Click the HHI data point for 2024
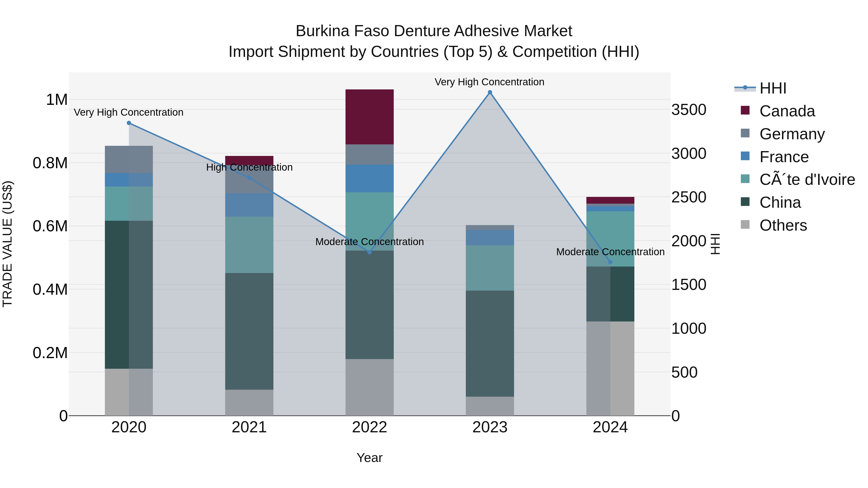 (610, 262)
